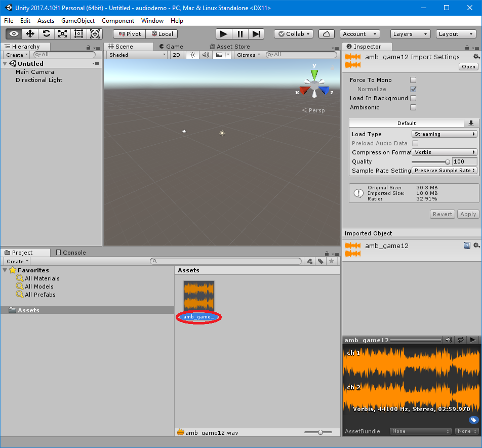The image size is (482, 448).
Task: Switch to the Game tab
Action: (171, 47)
